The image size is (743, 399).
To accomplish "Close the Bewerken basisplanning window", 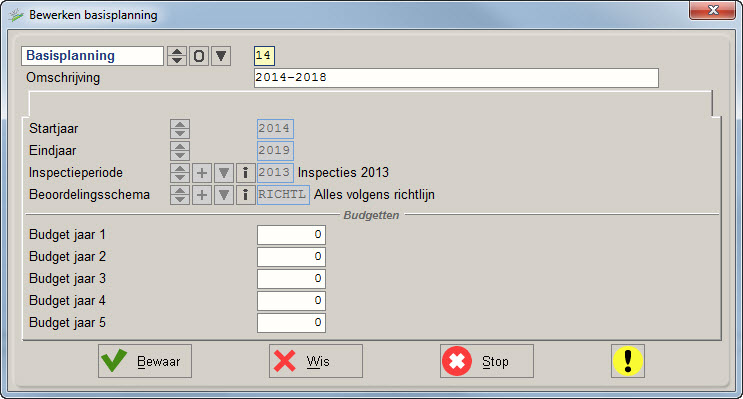I will (712, 10).
